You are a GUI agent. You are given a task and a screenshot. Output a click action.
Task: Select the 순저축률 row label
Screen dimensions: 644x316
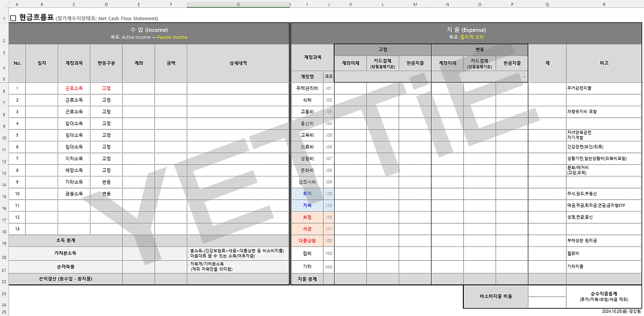[x=67, y=266]
